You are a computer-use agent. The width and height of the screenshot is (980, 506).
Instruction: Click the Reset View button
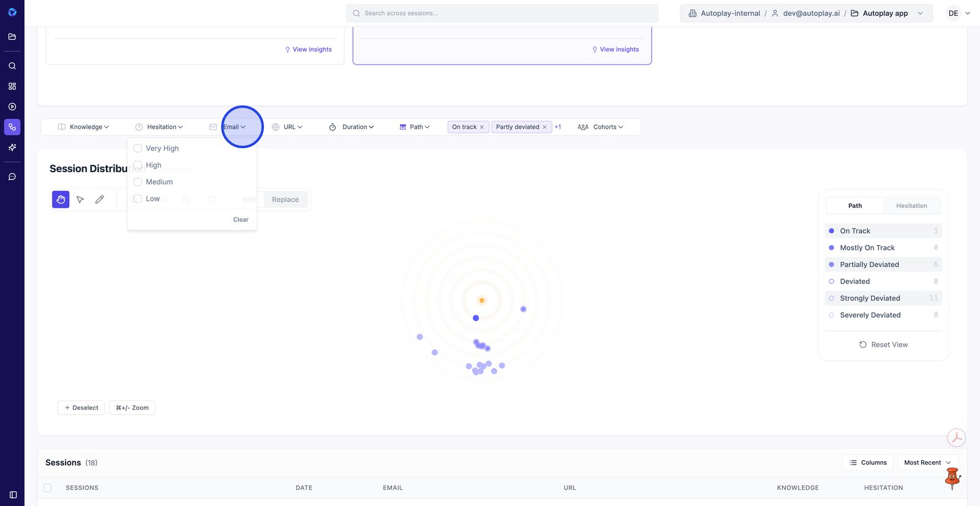click(883, 345)
